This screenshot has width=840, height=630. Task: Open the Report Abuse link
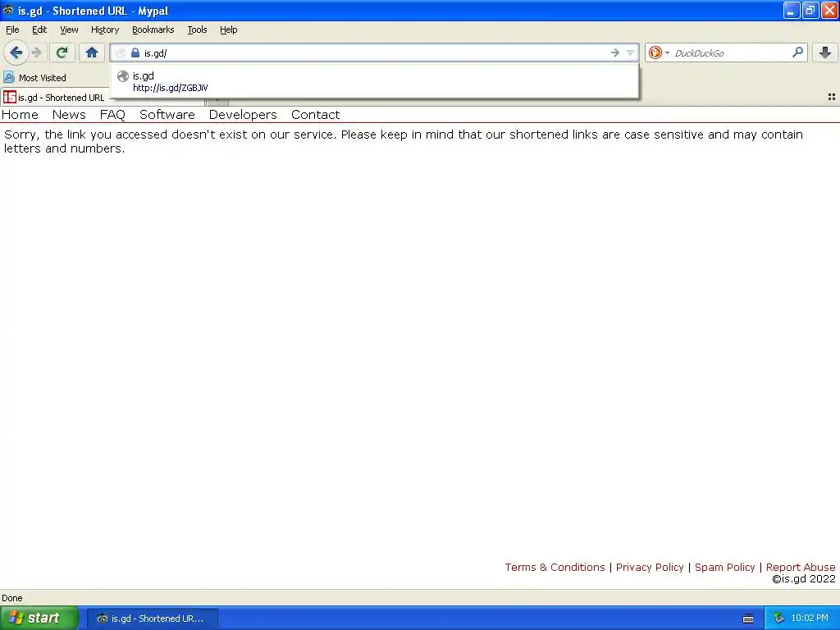pyautogui.click(x=801, y=567)
